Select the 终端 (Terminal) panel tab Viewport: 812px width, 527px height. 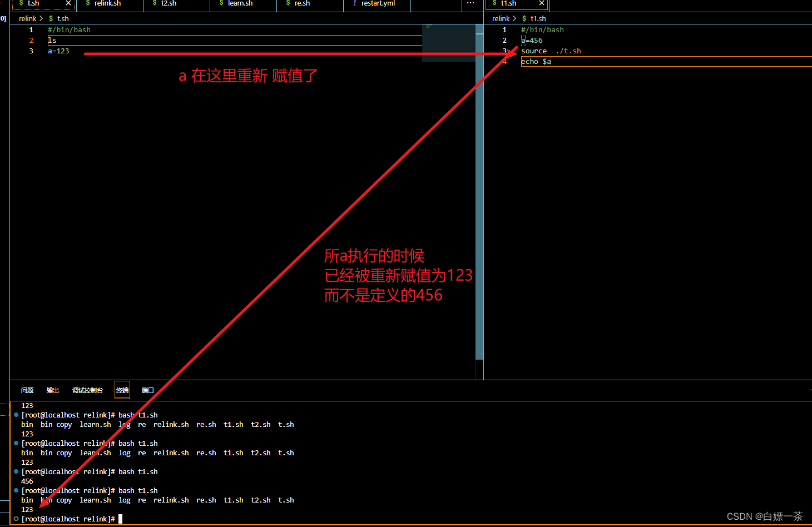pyautogui.click(x=122, y=390)
